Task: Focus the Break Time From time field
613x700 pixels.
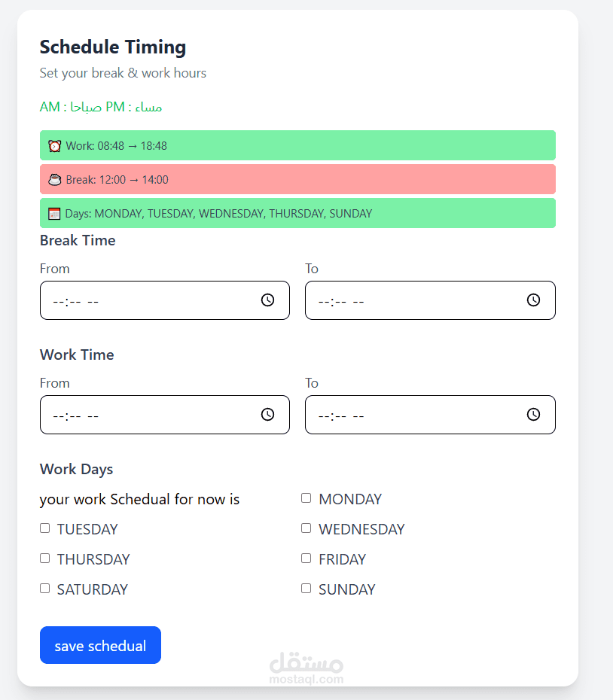Action: pos(151,300)
